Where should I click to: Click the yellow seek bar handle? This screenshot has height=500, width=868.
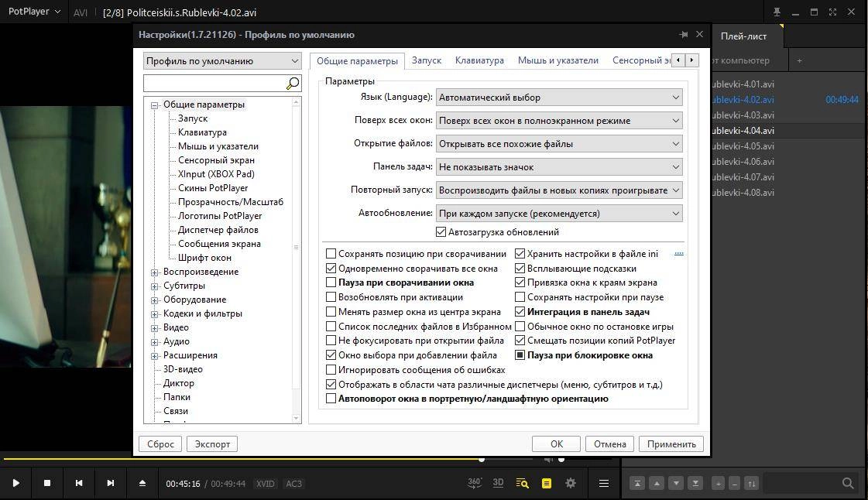(482, 460)
